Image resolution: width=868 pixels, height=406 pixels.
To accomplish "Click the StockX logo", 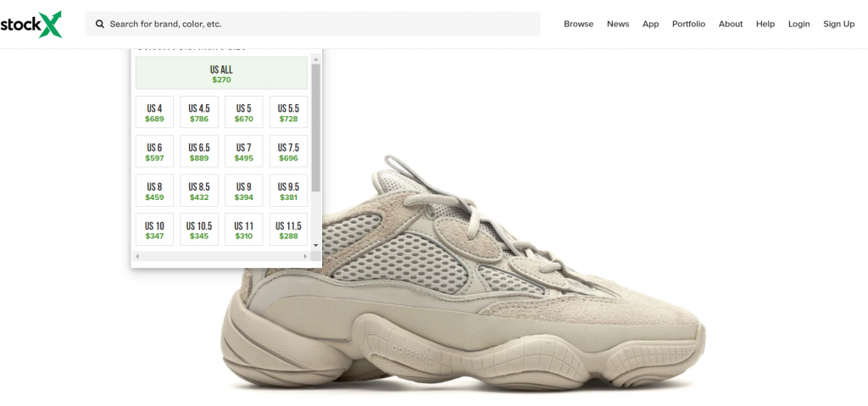I will [x=31, y=23].
